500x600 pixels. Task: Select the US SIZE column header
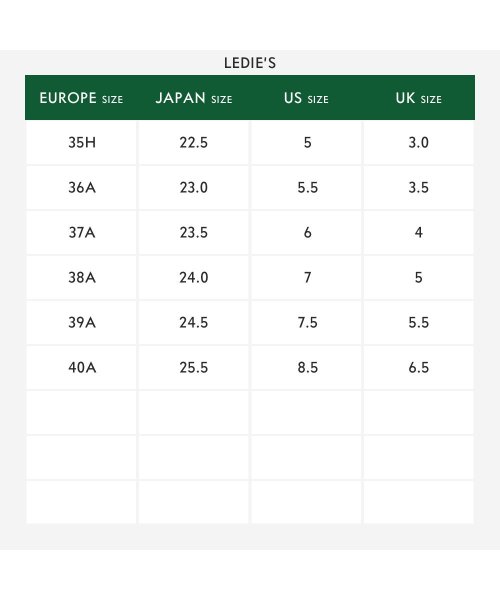(x=306, y=98)
